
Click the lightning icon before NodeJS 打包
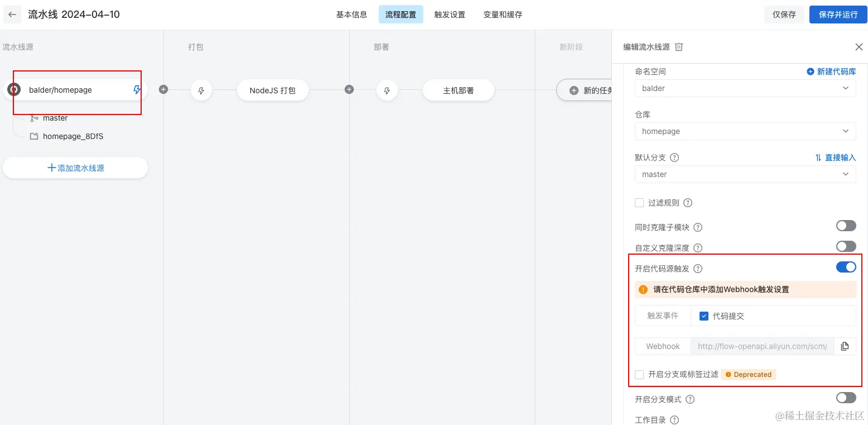click(x=201, y=90)
